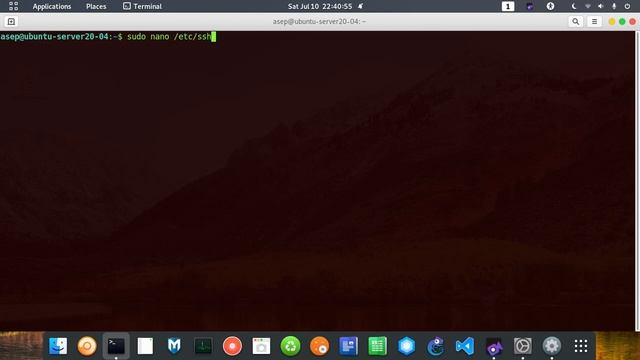Switch to the Terminal icon in the dock

point(116,346)
